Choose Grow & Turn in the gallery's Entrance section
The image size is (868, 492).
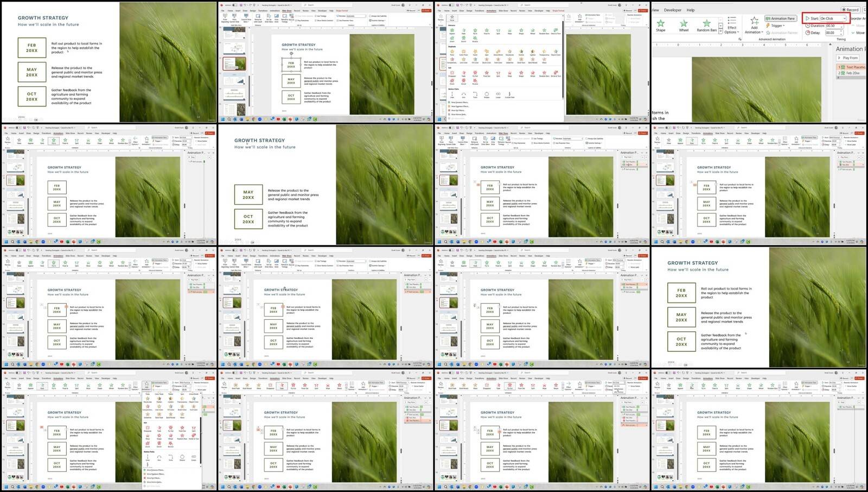(x=556, y=31)
